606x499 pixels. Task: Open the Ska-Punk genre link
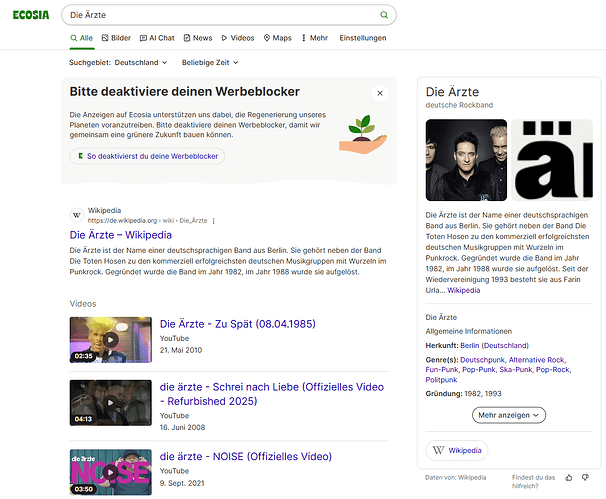516,370
